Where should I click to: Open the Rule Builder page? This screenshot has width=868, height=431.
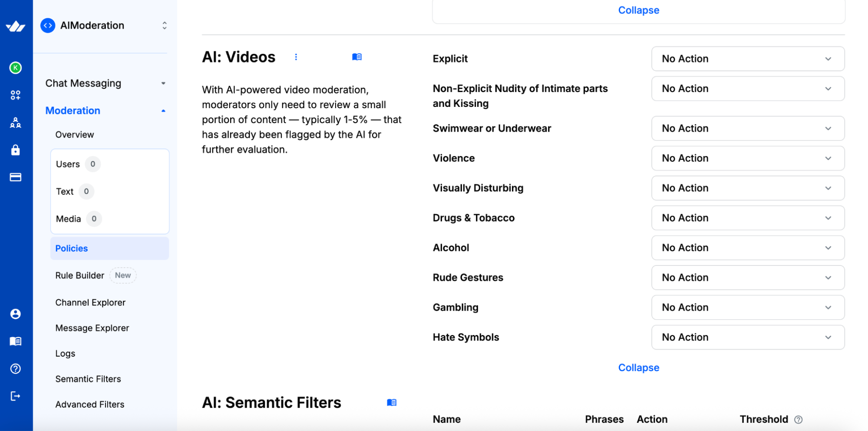[80, 275]
